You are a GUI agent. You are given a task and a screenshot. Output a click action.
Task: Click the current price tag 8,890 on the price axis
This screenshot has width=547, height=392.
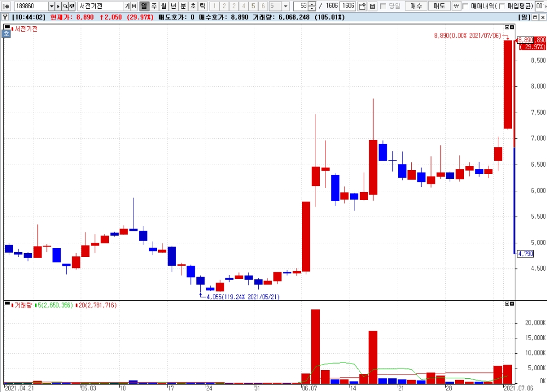[525, 40]
